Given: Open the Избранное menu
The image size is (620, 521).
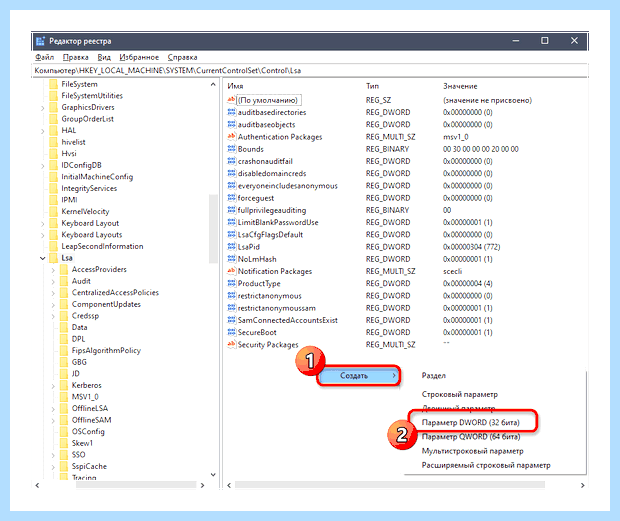Looking at the screenshot, I should click(139, 57).
